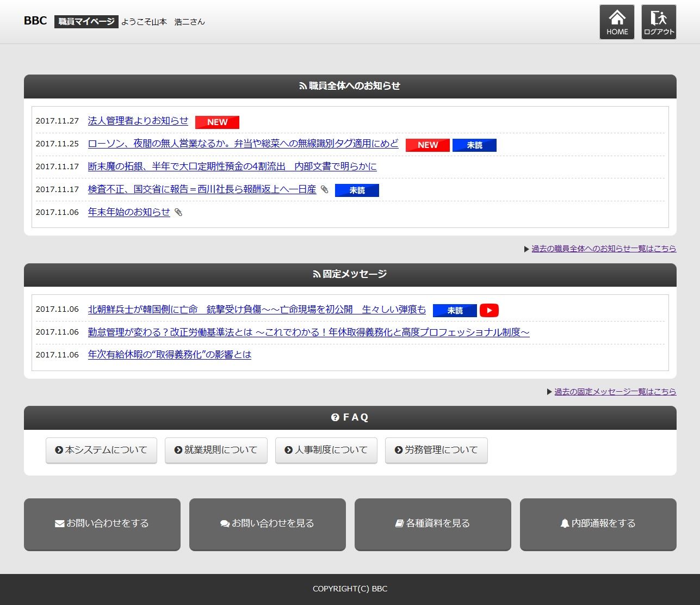Click お問い合わせをする button

click(102, 524)
